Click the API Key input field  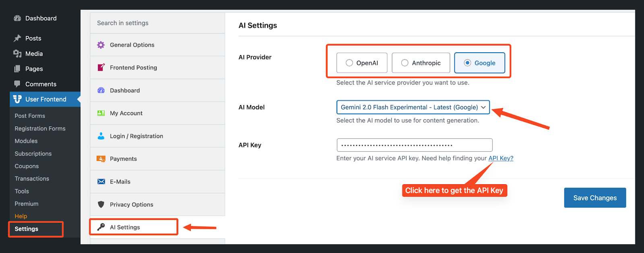[x=415, y=145]
